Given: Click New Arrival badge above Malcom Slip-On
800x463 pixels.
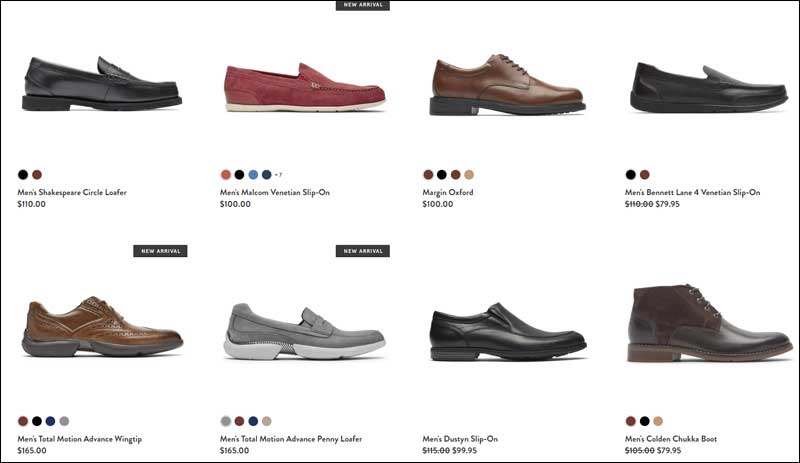Looking at the screenshot, I should tap(363, 5).
